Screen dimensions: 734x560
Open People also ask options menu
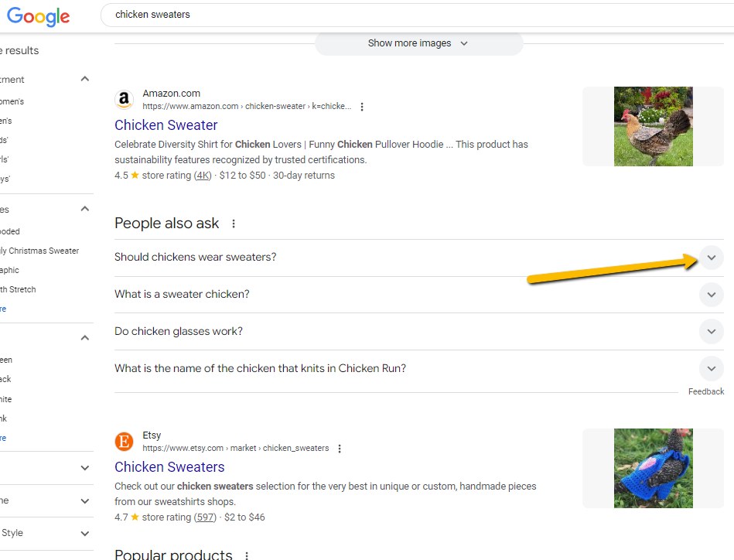pos(234,224)
